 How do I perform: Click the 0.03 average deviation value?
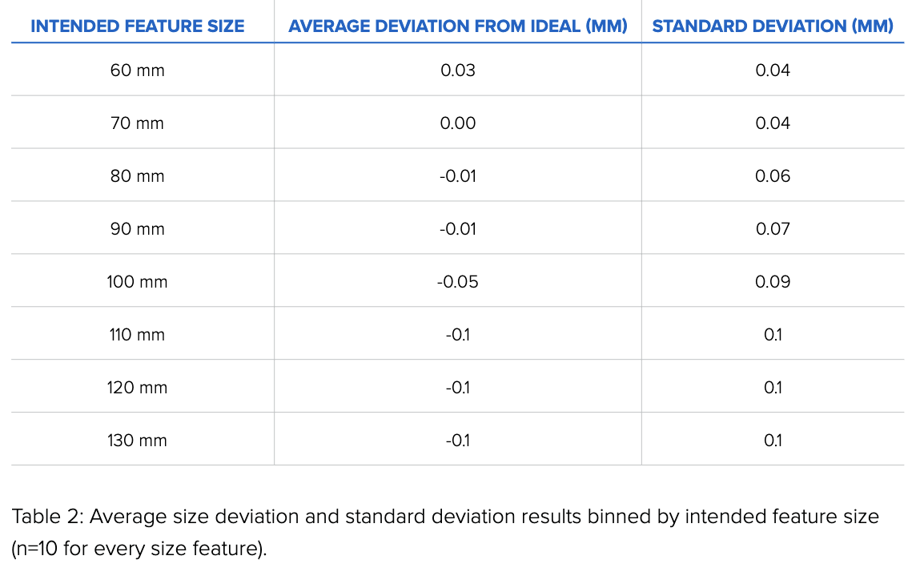[x=457, y=70]
